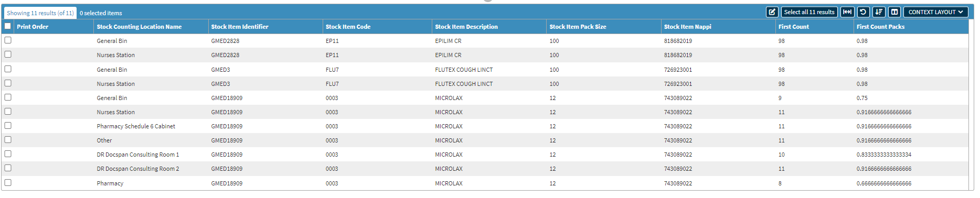Screen dimensions: 980x198
Task: Open the CONTEXT LAYOUT dropdown
Action: [x=935, y=12]
